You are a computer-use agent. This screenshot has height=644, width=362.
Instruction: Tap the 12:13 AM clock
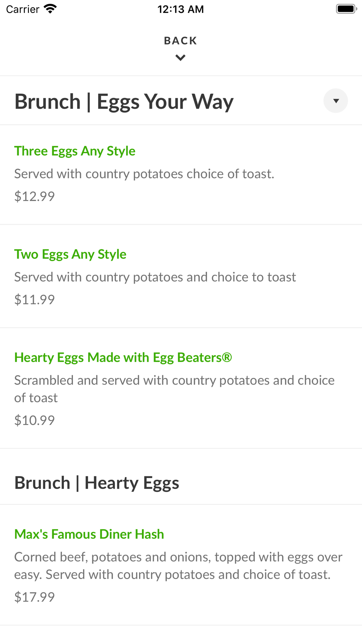coord(181,9)
